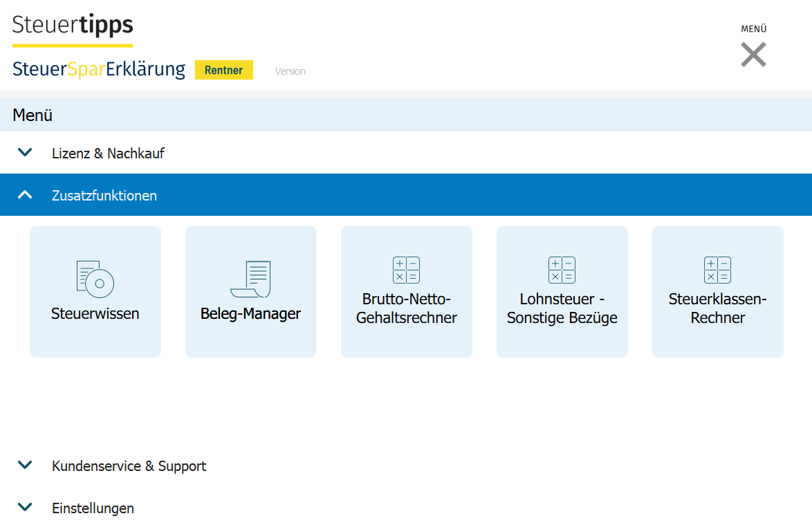Click the Beleg-Manager receipt icon
Viewport: 812px width, 527px height.
point(250,279)
